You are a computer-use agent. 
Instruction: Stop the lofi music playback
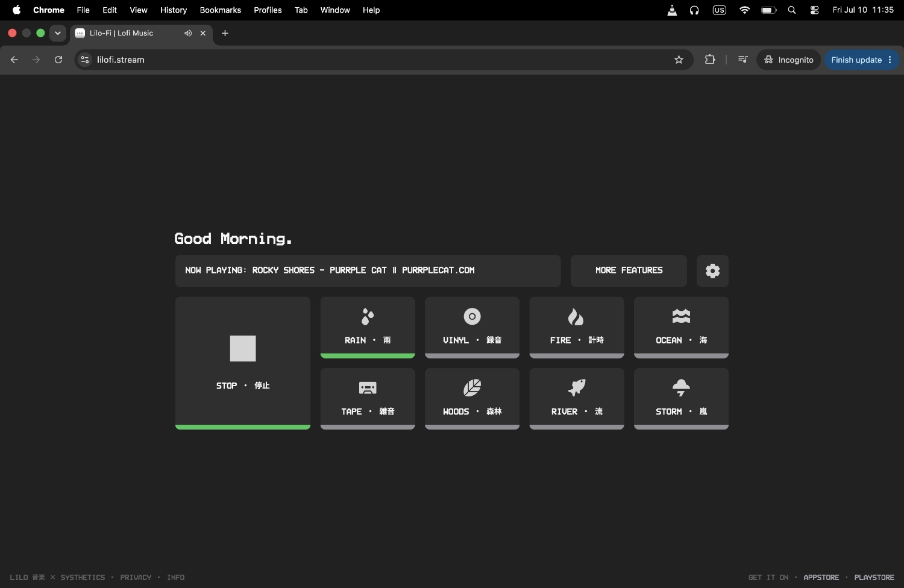pyautogui.click(x=243, y=363)
